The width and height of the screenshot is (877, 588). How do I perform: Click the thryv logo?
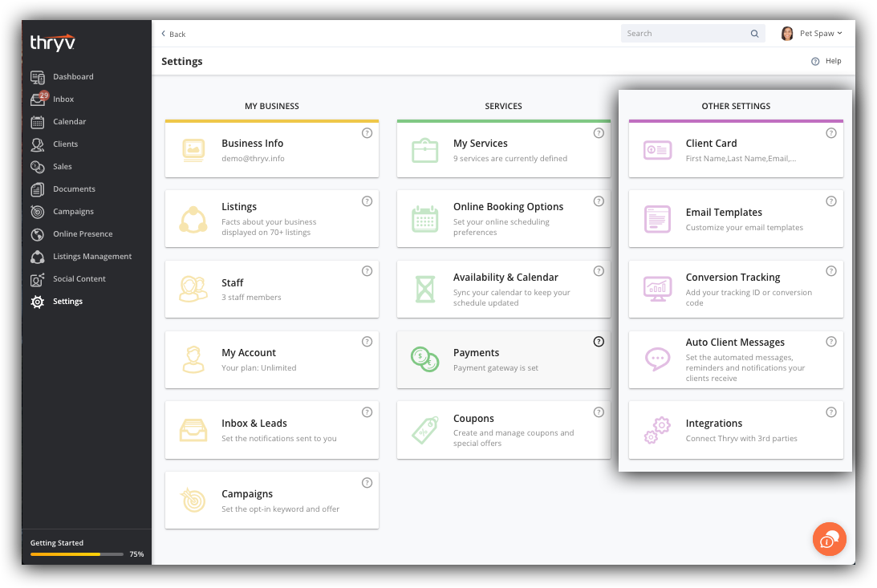53,43
